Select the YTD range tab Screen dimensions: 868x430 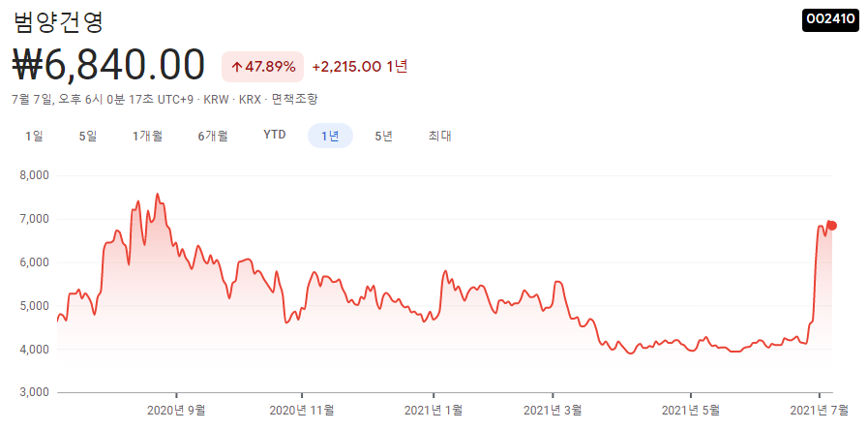click(x=275, y=136)
